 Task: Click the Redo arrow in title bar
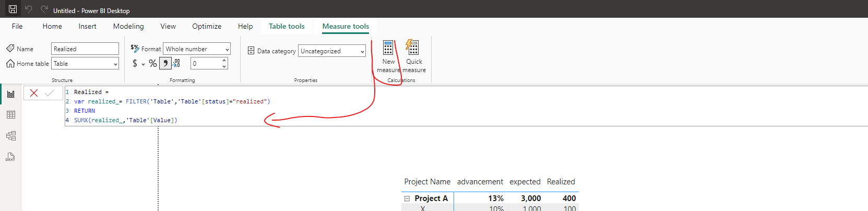44,9
